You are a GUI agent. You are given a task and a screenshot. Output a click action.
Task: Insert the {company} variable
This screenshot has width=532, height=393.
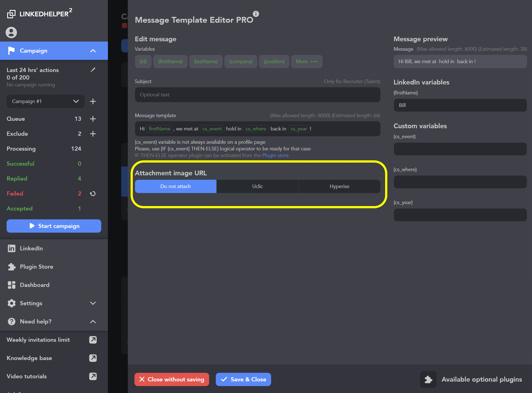241,61
